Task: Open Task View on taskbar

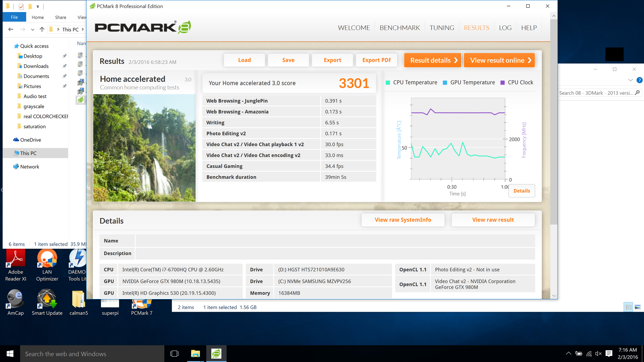Action: [174, 354]
